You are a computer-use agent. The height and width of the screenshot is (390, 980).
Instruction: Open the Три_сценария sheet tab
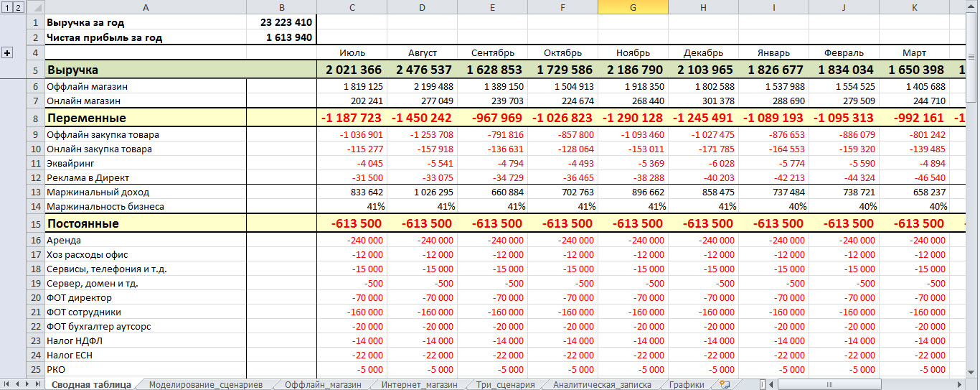click(505, 384)
